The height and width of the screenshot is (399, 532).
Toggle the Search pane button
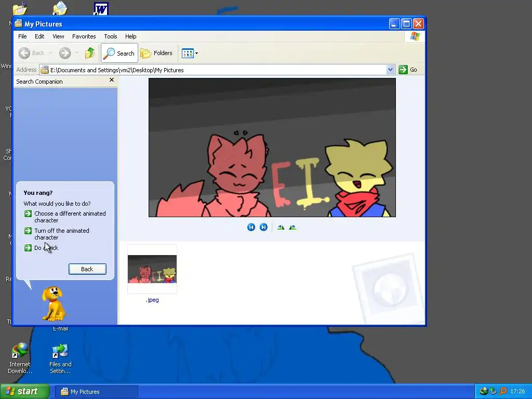coord(119,53)
